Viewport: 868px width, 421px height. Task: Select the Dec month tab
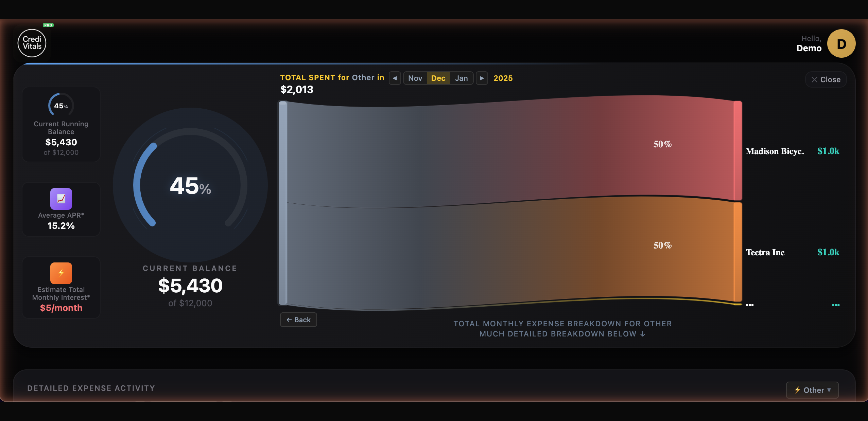(438, 78)
